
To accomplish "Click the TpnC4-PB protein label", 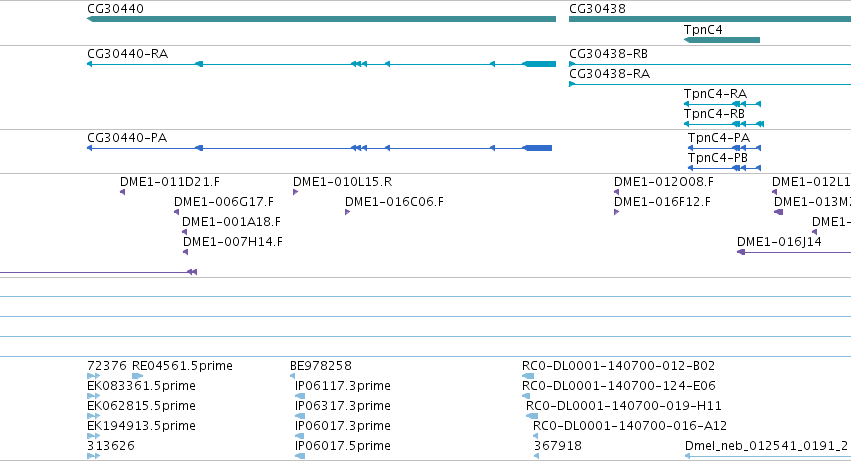I will click(x=717, y=158).
